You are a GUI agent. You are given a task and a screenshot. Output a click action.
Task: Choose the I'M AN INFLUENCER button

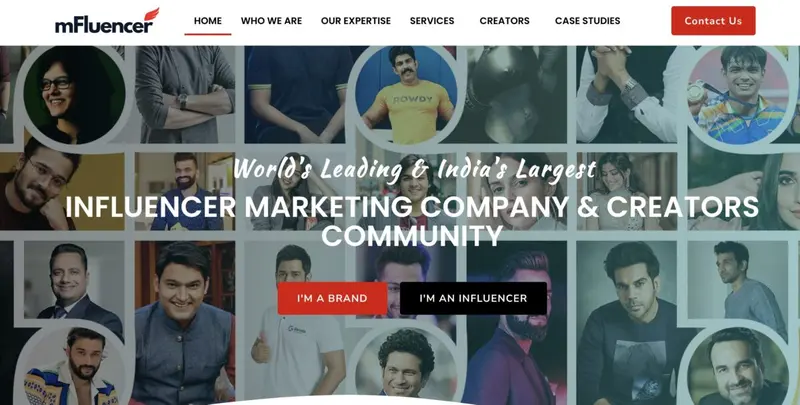[x=473, y=298]
